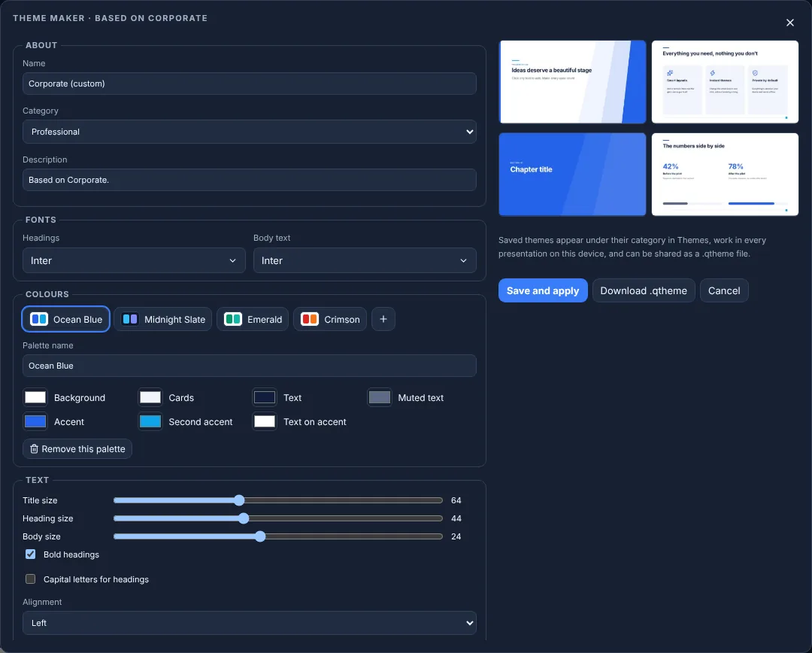
Task: Open the Cards colour swatch
Action: (x=150, y=397)
